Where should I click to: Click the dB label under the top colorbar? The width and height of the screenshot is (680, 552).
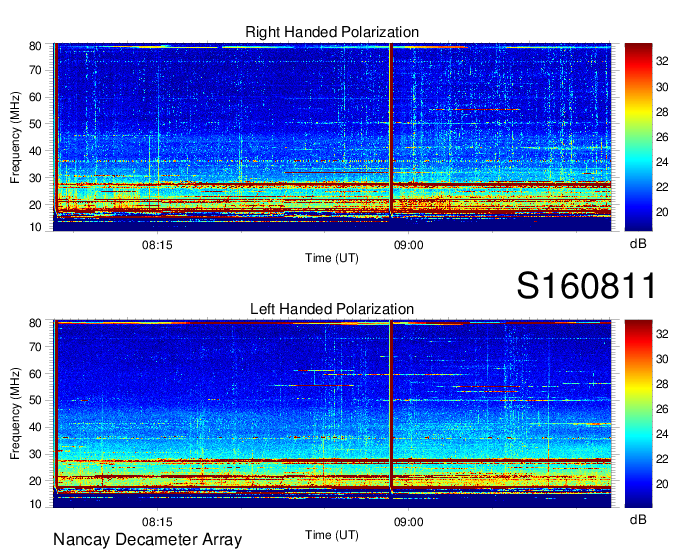pos(638,244)
